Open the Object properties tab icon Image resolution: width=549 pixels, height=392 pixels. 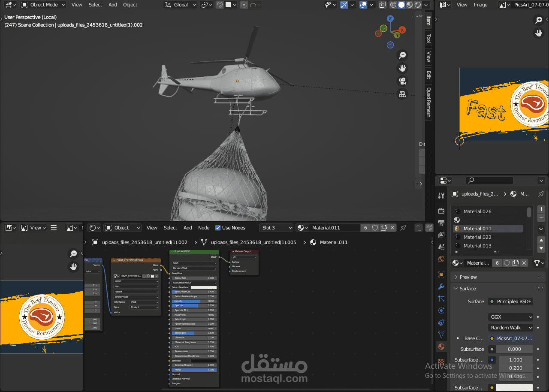click(441, 274)
